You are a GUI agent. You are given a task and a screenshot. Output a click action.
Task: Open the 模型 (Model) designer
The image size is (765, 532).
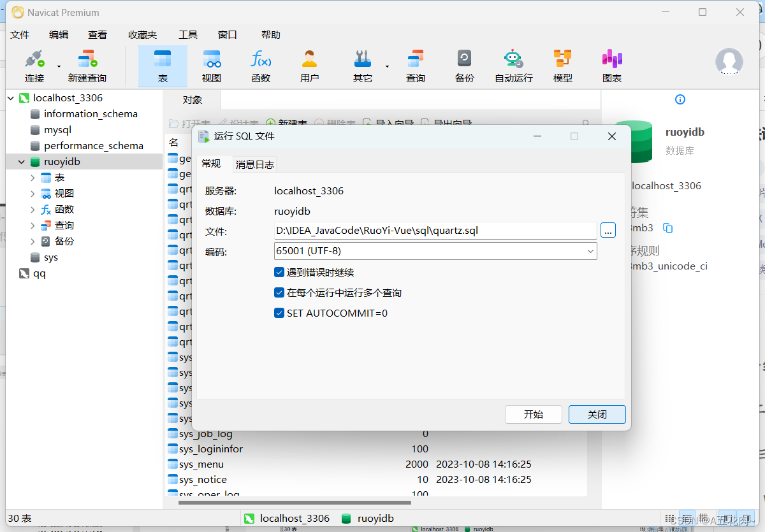(562, 64)
